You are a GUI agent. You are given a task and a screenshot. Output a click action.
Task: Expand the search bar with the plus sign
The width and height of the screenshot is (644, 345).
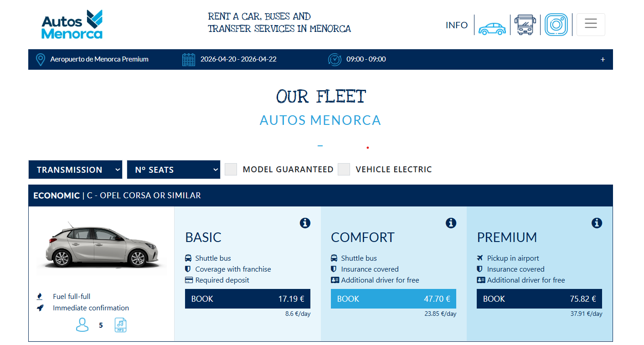point(603,59)
